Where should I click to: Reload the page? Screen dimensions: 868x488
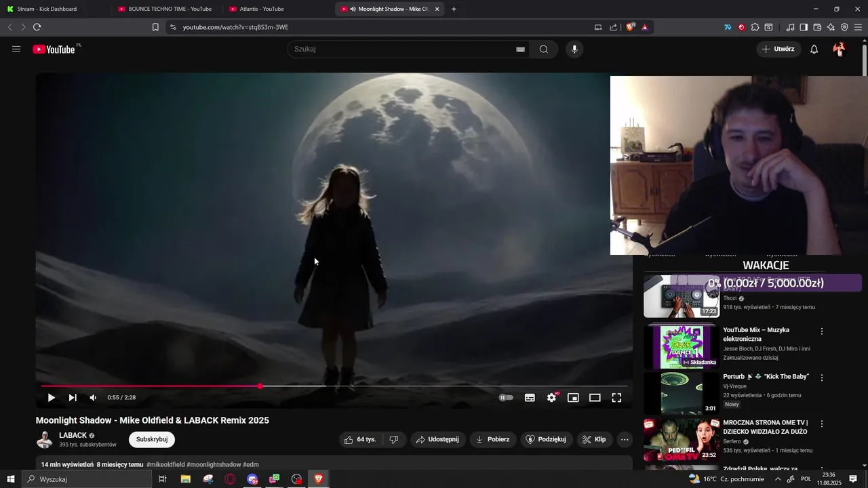[37, 27]
